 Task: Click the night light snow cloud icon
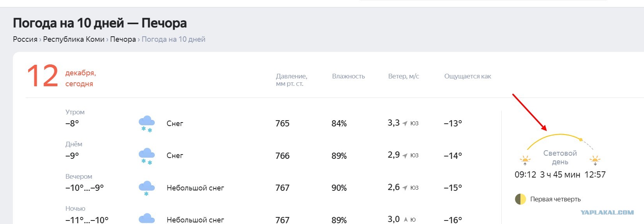point(147,218)
